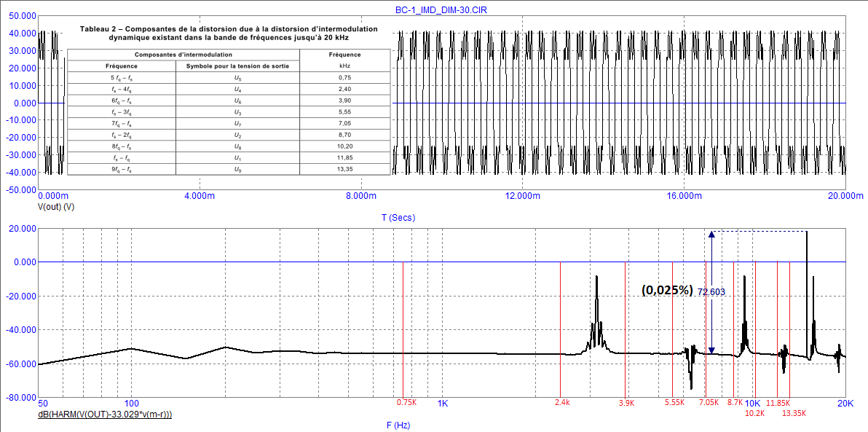This screenshot has height=432, width=868.
Task: Click the 1K frequency axis tick
Action: [x=442, y=404]
